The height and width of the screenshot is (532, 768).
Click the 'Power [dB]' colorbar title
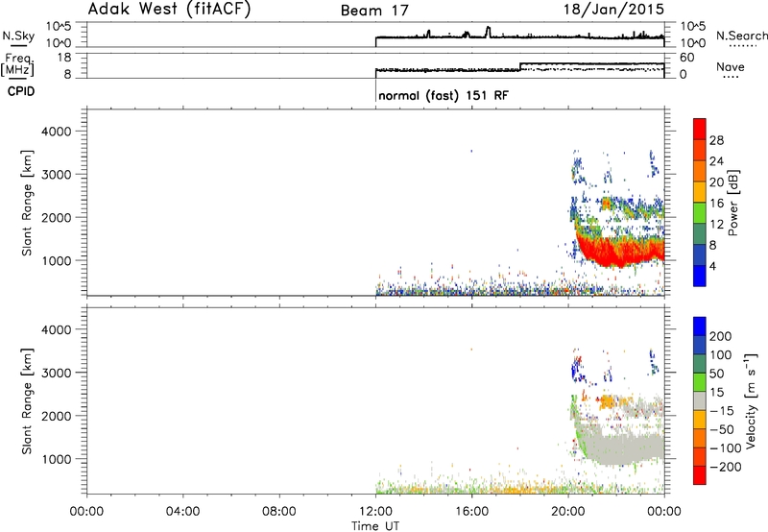[x=732, y=203]
